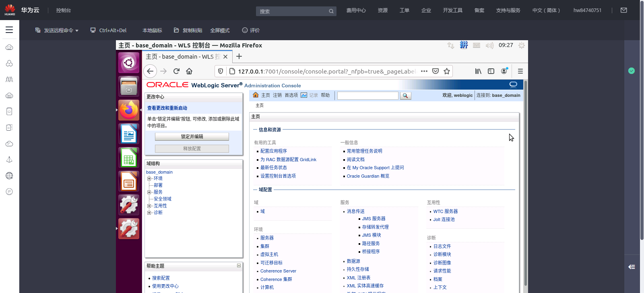
Task: Open the Ubuntu dash search launcher
Action: (129, 63)
